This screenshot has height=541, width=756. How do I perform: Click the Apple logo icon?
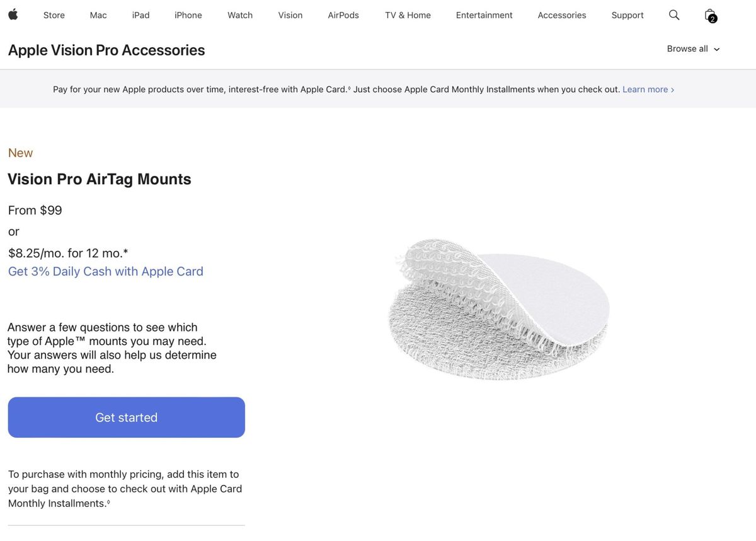click(13, 15)
